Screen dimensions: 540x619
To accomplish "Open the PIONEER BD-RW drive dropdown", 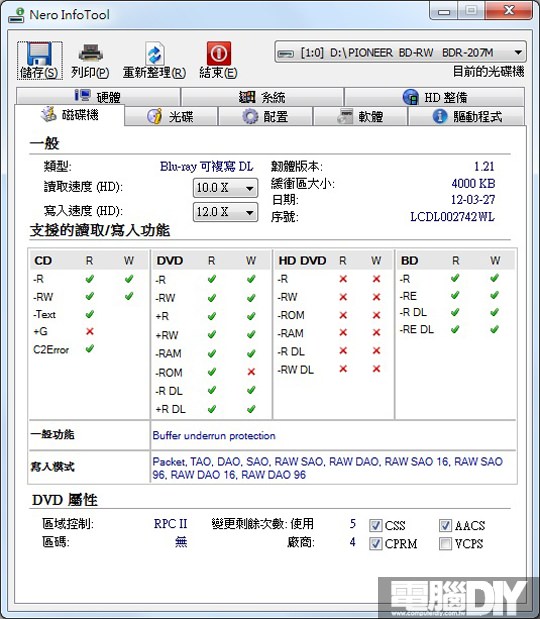I will (x=400, y=52).
